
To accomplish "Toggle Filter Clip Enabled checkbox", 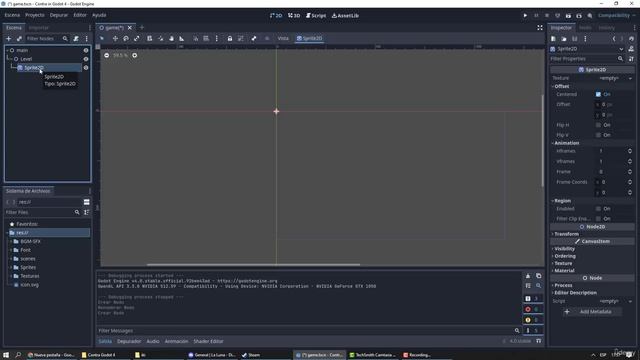I will (598, 219).
